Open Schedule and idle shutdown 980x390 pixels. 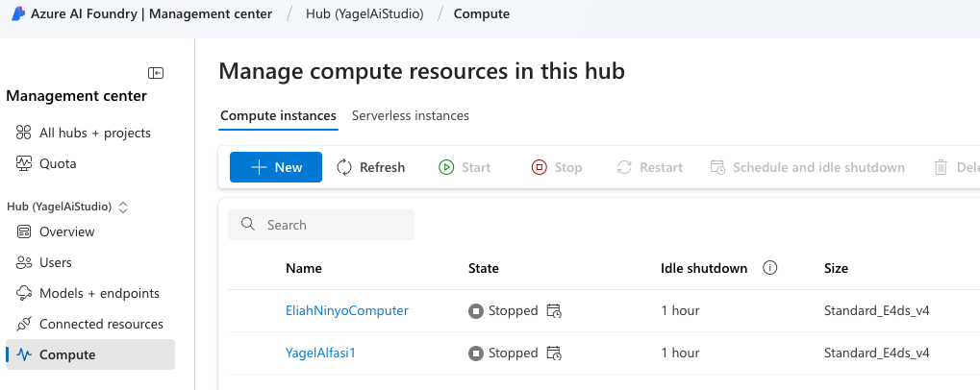point(808,167)
